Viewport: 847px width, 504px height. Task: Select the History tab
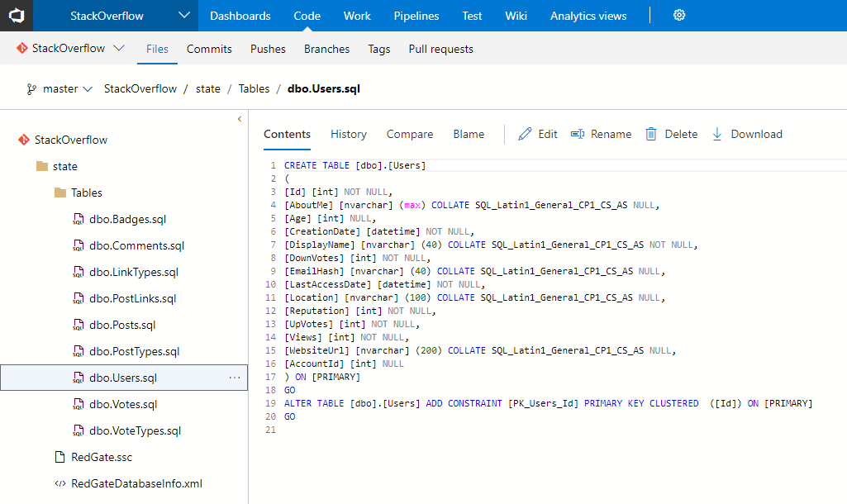(349, 134)
